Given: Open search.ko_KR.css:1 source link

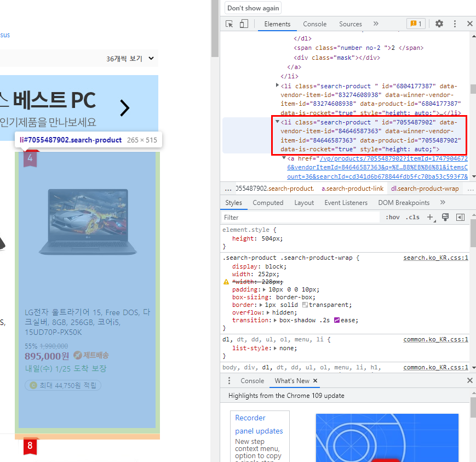Looking at the screenshot, I should click(435, 258).
